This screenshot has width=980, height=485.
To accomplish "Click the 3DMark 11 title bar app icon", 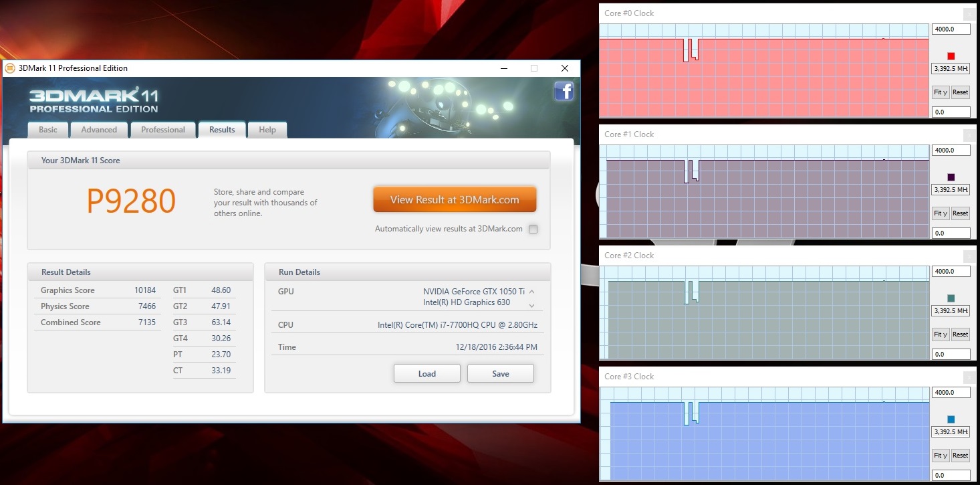I will [x=10, y=68].
